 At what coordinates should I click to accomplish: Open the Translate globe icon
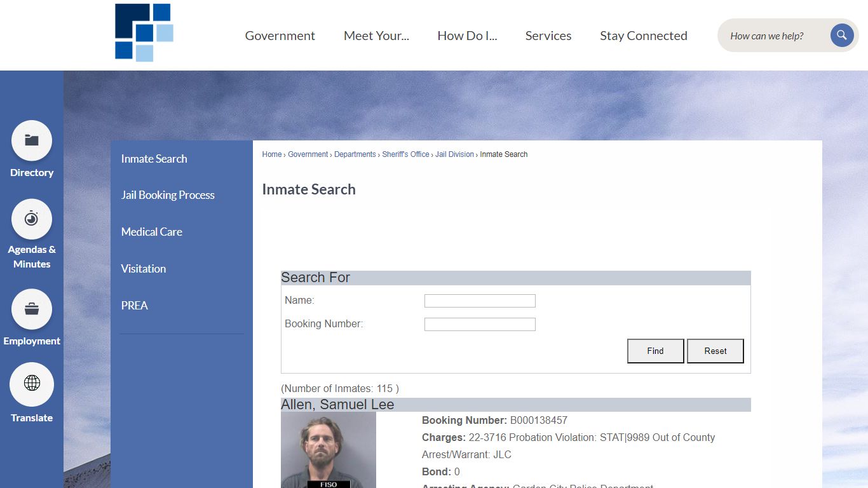(x=32, y=384)
